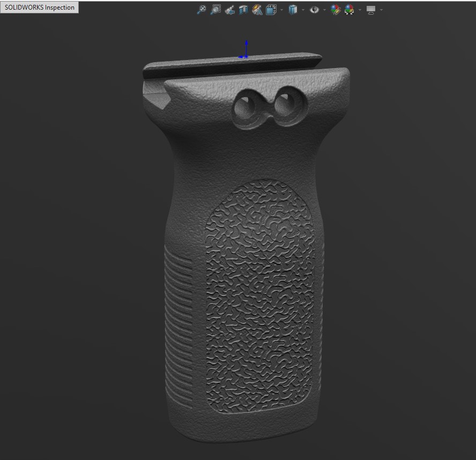The width and height of the screenshot is (476, 460).
Task: Activate the Zoom to Area tool
Action: (x=215, y=10)
